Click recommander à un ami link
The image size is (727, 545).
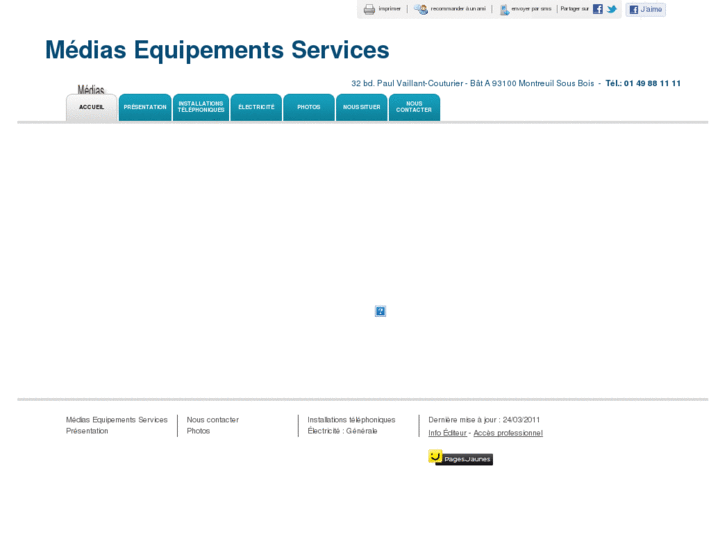pos(458,9)
